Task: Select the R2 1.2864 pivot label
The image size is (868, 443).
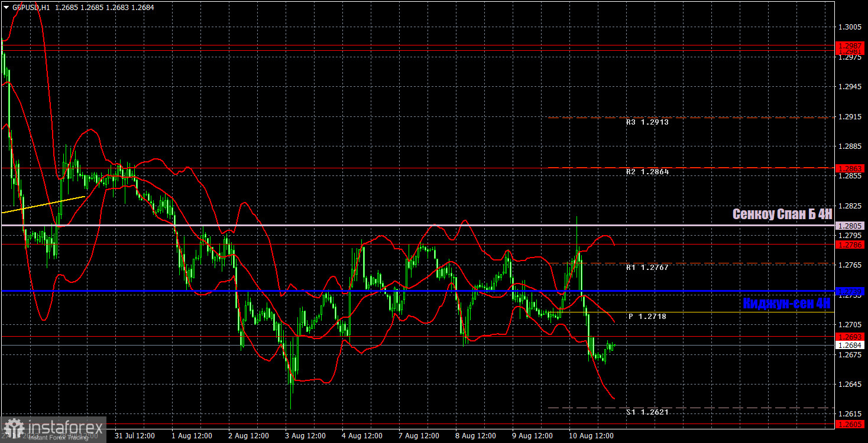Action: (x=647, y=172)
